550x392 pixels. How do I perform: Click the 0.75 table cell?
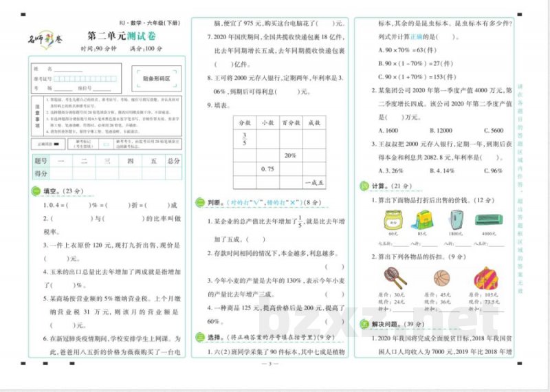[x=268, y=168]
